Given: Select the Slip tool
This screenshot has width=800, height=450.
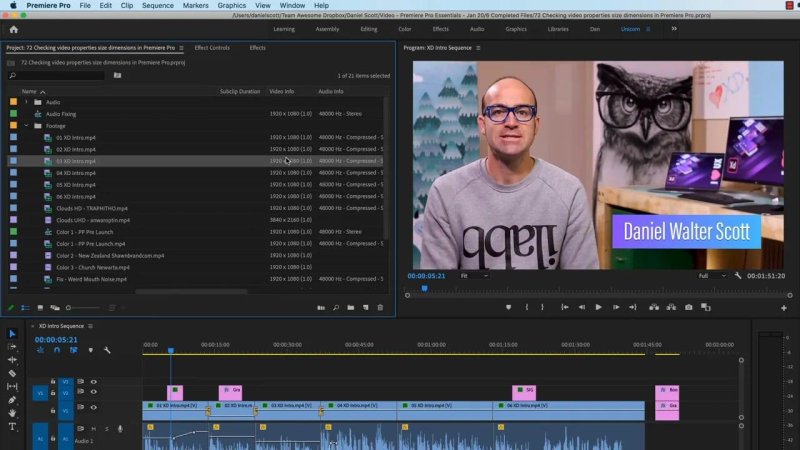Looking at the screenshot, I should (12, 387).
